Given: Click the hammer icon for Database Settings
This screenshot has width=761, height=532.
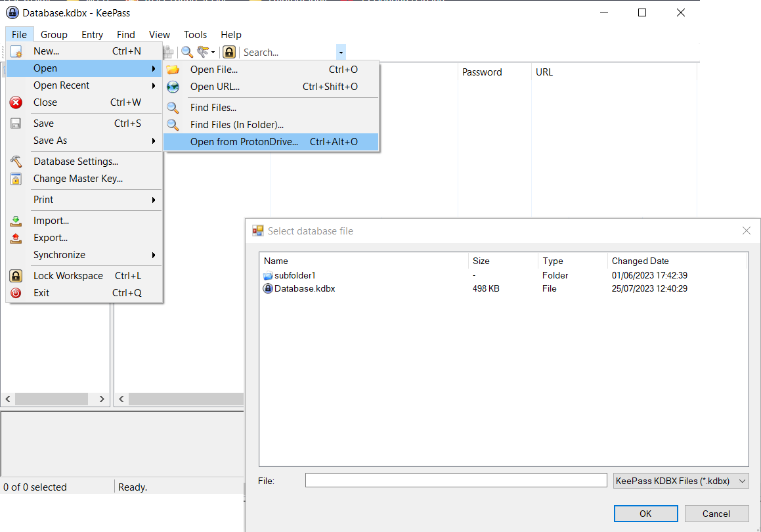Looking at the screenshot, I should [x=16, y=161].
